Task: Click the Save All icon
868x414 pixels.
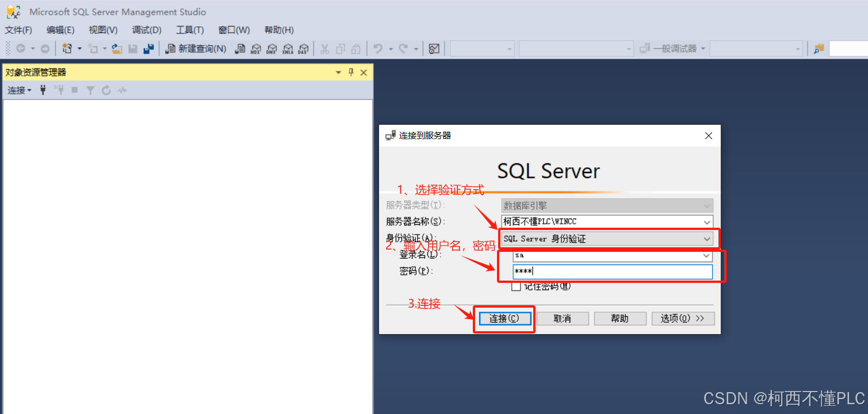Action: click(x=148, y=49)
